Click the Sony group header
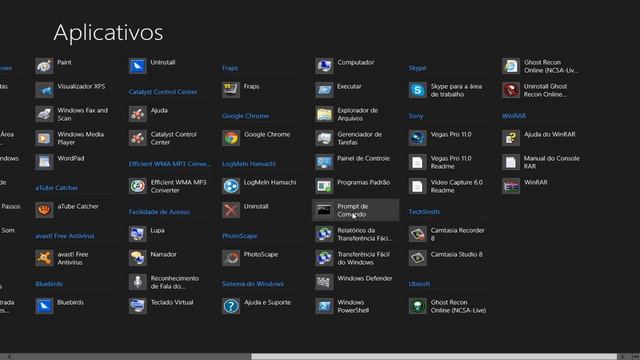 point(416,116)
